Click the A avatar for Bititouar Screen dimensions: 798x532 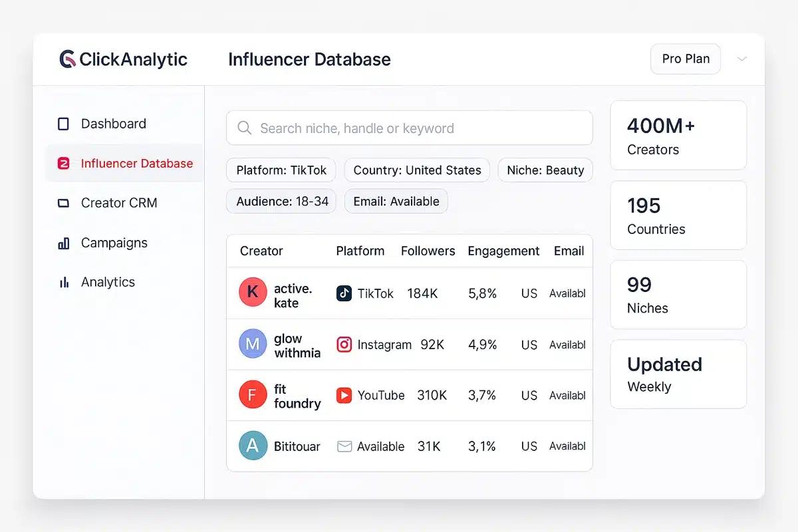coord(253,446)
